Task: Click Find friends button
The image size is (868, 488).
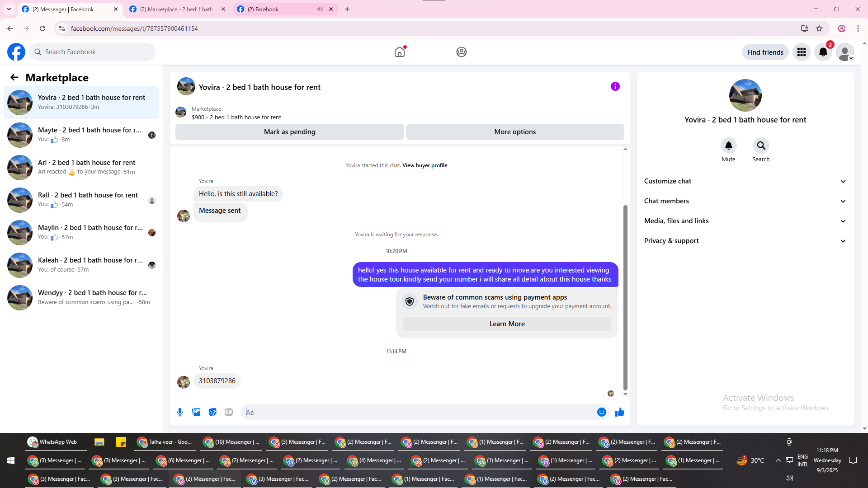Action: tap(765, 52)
